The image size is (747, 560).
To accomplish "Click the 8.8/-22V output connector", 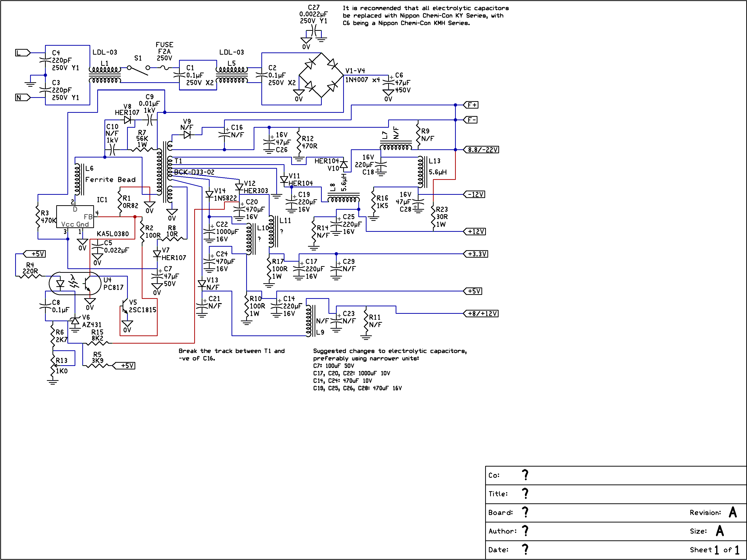I will [x=481, y=150].
